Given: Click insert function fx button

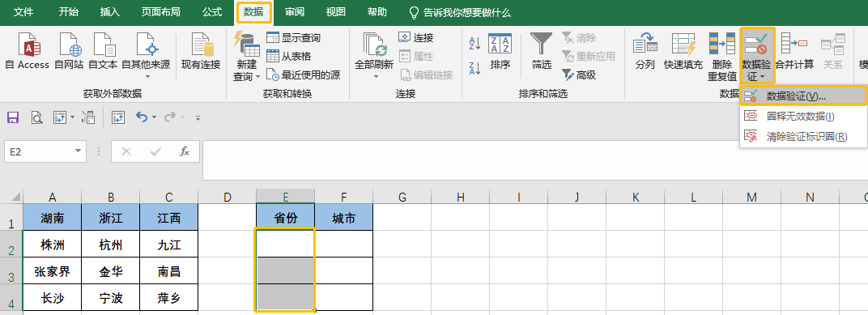Looking at the screenshot, I should (185, 151).
